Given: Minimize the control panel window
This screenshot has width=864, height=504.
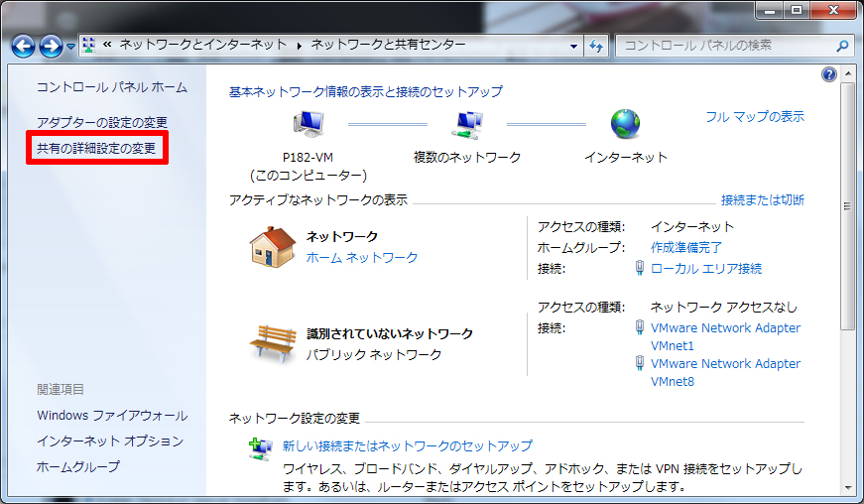Looking at the screenshot, I should [770, 11].
